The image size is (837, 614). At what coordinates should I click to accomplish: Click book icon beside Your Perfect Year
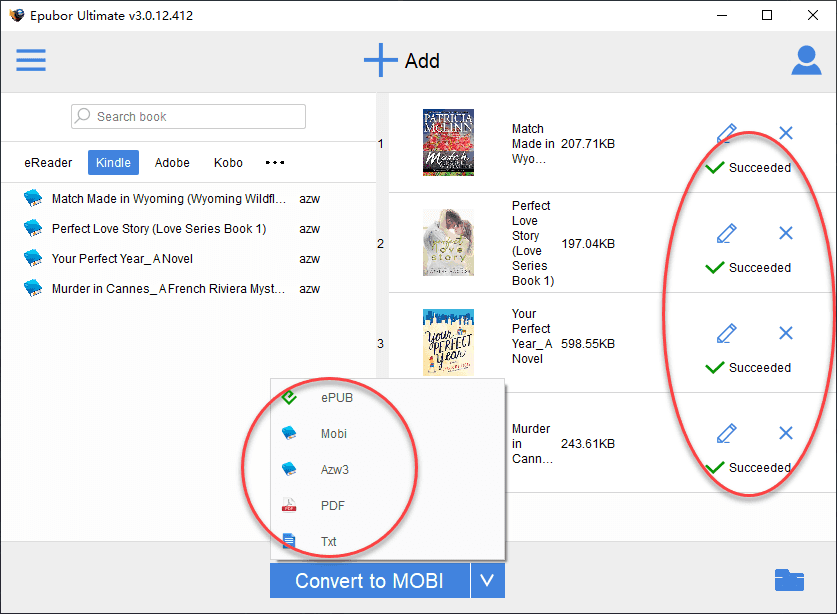pyautogui.click(x=33, y=258)
